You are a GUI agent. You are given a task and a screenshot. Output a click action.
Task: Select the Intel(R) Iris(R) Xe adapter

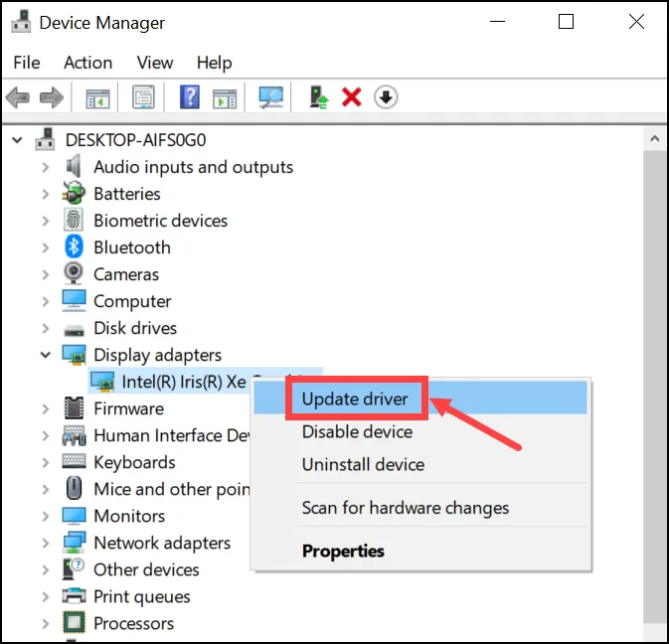pyautogui.click(x=184, y=382)
